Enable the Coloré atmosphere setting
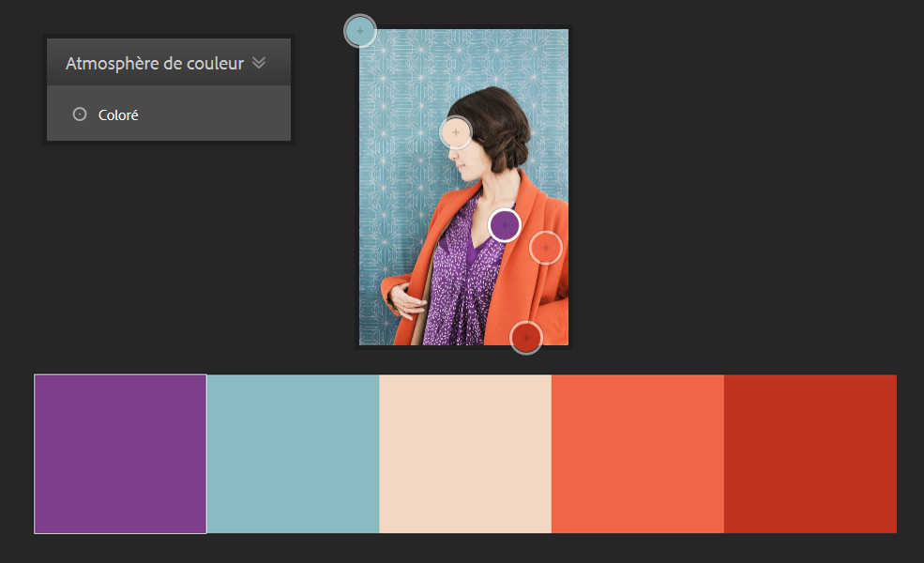Viewport: 924px width, 563px height. (116, 114)
